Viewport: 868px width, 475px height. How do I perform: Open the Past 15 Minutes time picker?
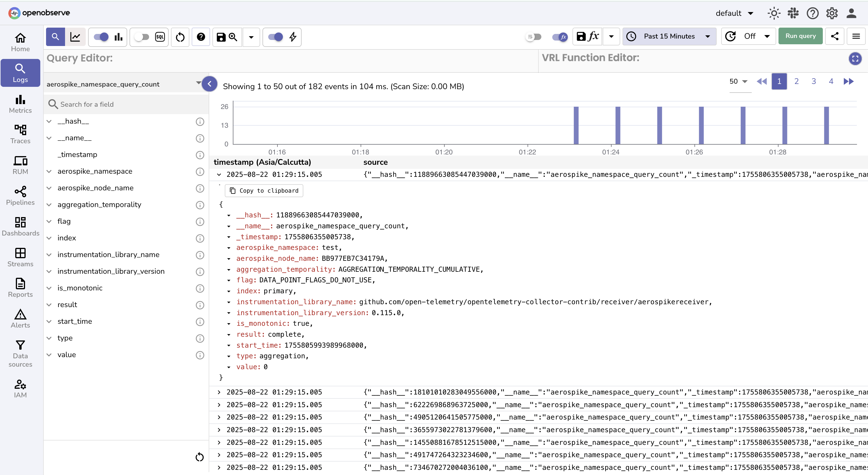point(669,36)
